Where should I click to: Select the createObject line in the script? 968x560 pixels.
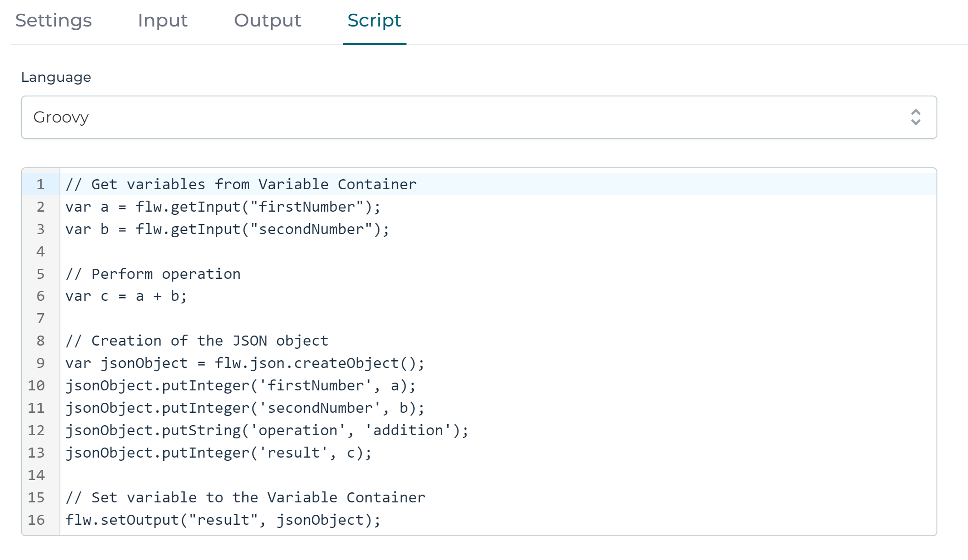click(245, 363)
